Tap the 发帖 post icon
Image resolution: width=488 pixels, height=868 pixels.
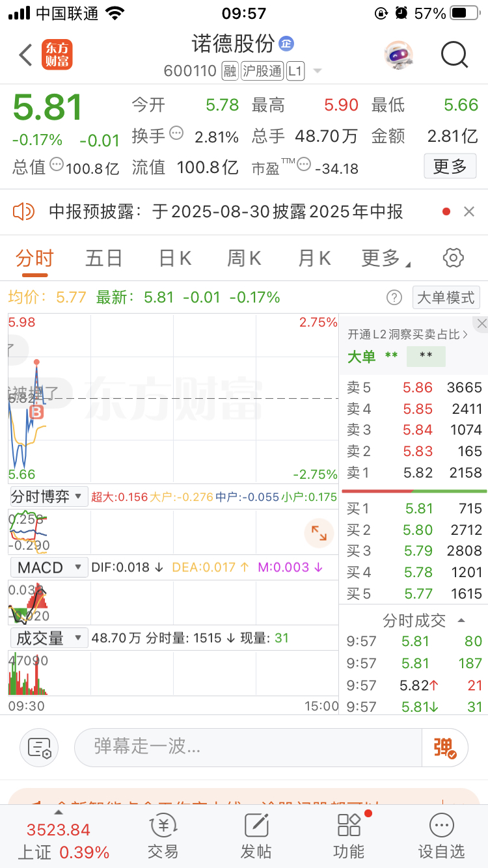coord(256,836)
